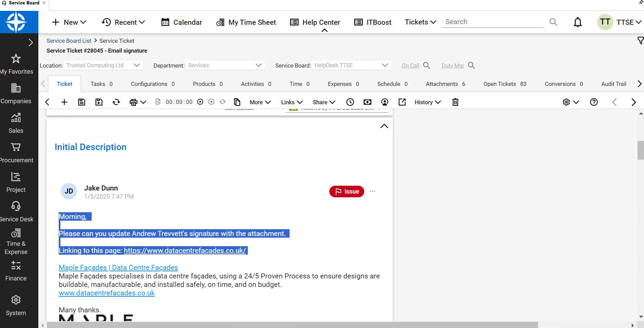Open Time & Expense module

[x=16, y=242]
